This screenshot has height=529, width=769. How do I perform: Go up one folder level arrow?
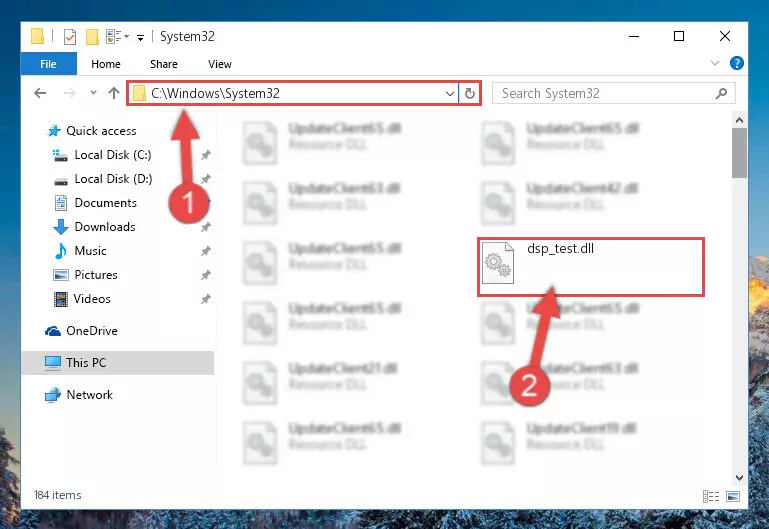click(114, 93)
